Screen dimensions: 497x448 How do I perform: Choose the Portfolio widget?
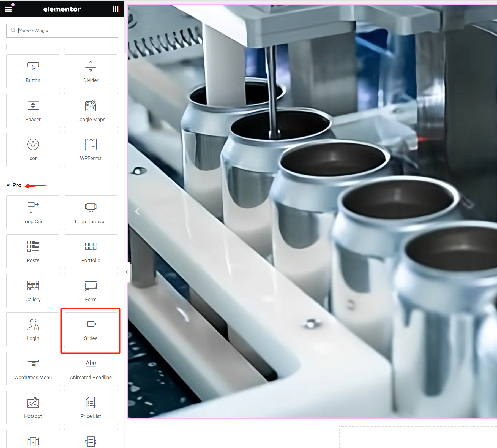91,252
